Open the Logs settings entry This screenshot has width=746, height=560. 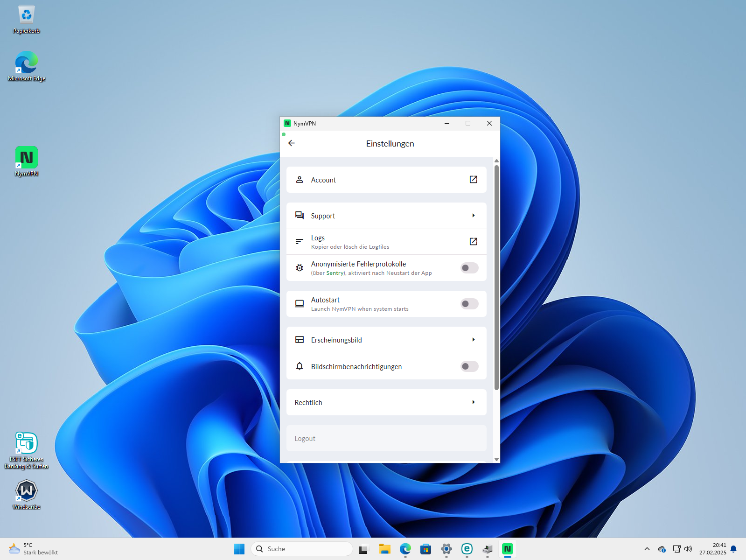point(386,242)
